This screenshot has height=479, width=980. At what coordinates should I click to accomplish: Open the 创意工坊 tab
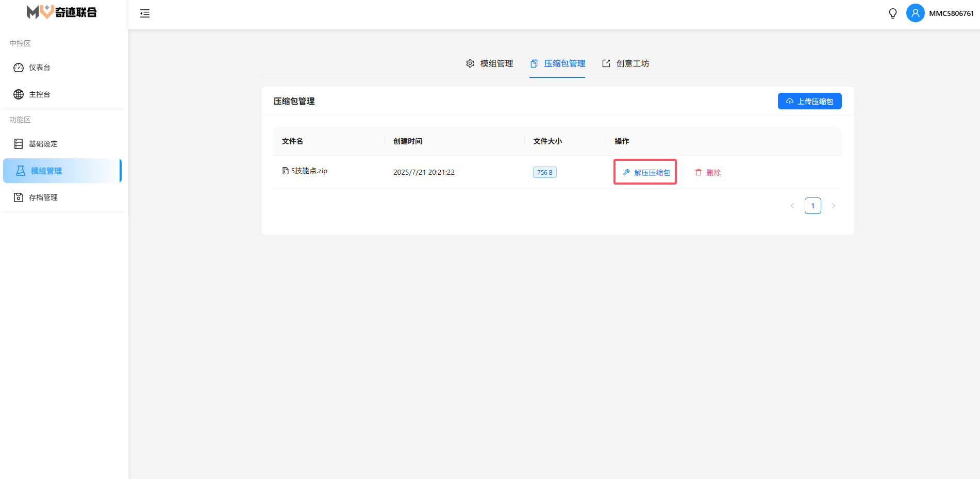point(626,63)
